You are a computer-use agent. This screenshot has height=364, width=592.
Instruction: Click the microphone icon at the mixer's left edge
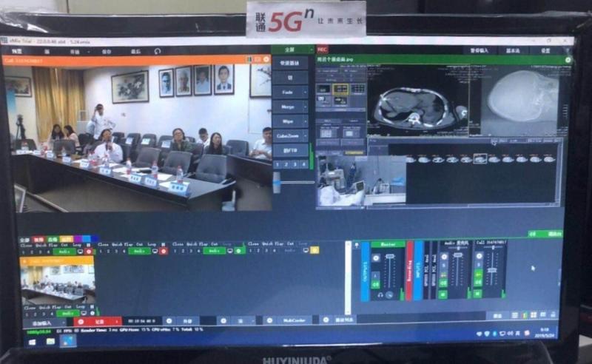(357, 246)
